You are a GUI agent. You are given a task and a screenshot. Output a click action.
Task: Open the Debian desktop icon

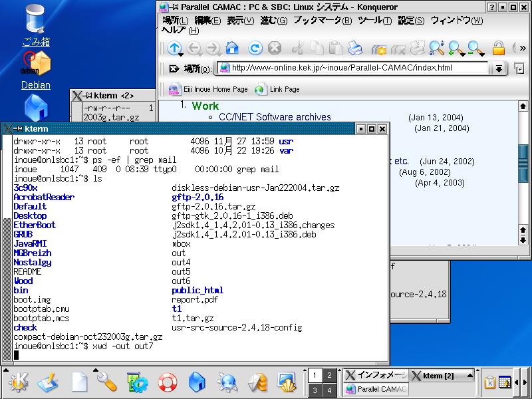tap(36, 70)
